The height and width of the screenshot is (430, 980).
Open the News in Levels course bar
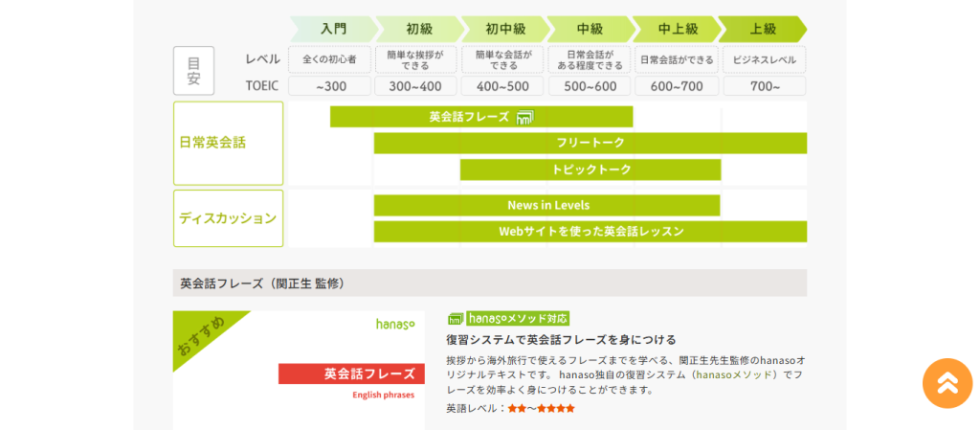click(546, 206)
